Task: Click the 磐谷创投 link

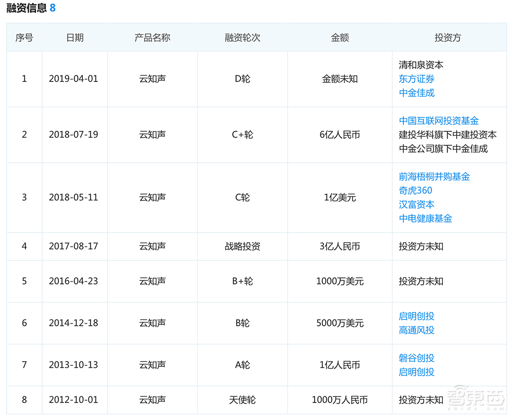Action: tap(416, 358)
